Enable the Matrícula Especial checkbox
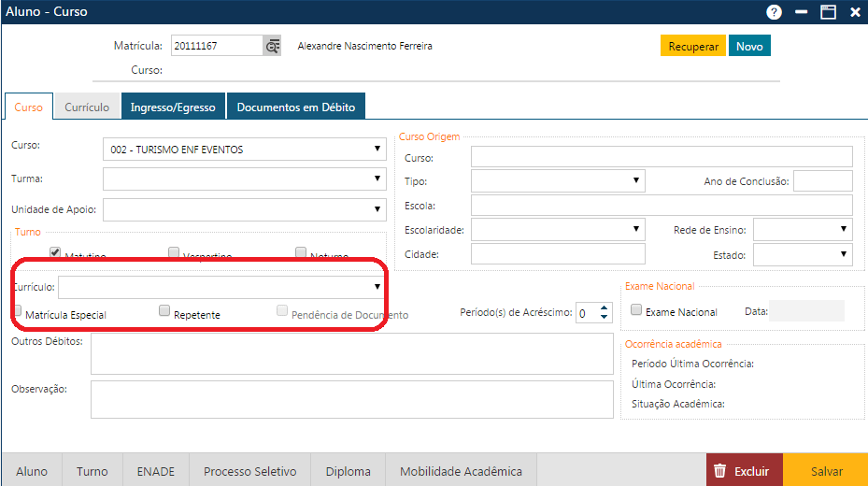Screen dimensions: 868x486 coord(19,311)
